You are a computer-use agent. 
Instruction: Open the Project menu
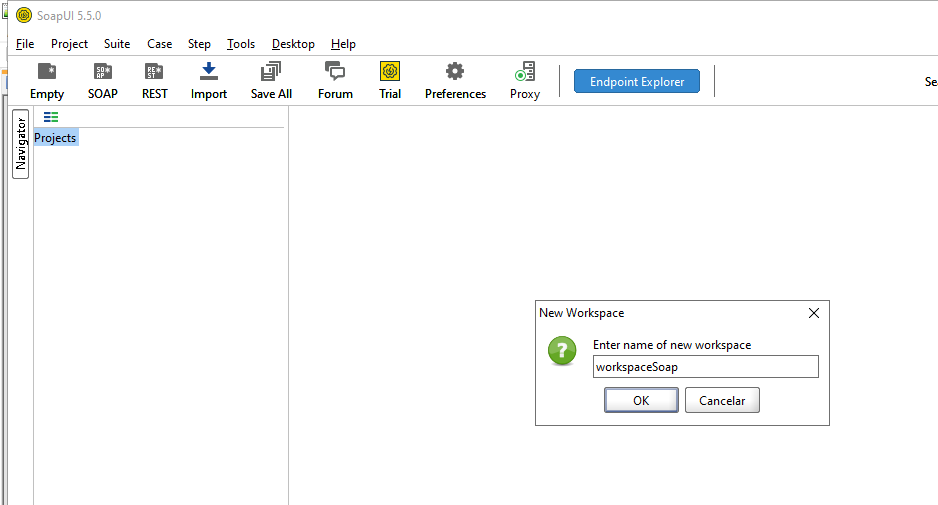tap(69, 44)
